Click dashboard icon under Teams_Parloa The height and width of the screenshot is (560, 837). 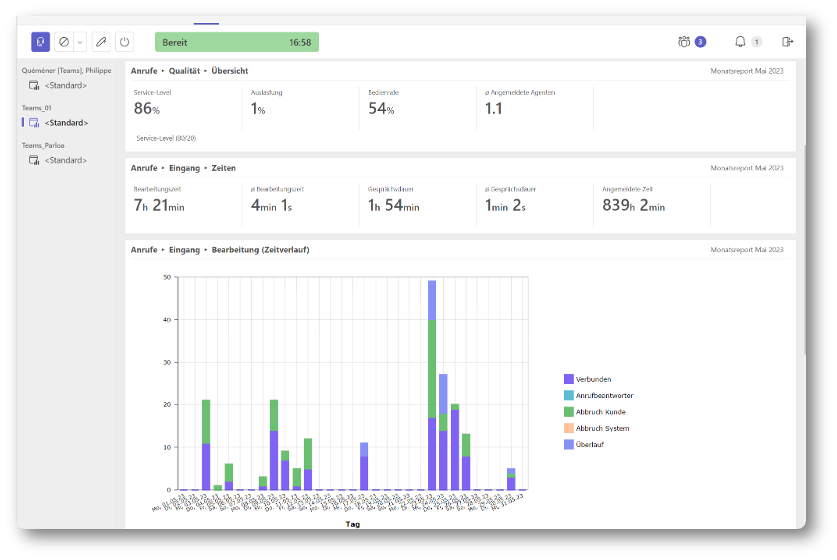click(x=34, y=160)
